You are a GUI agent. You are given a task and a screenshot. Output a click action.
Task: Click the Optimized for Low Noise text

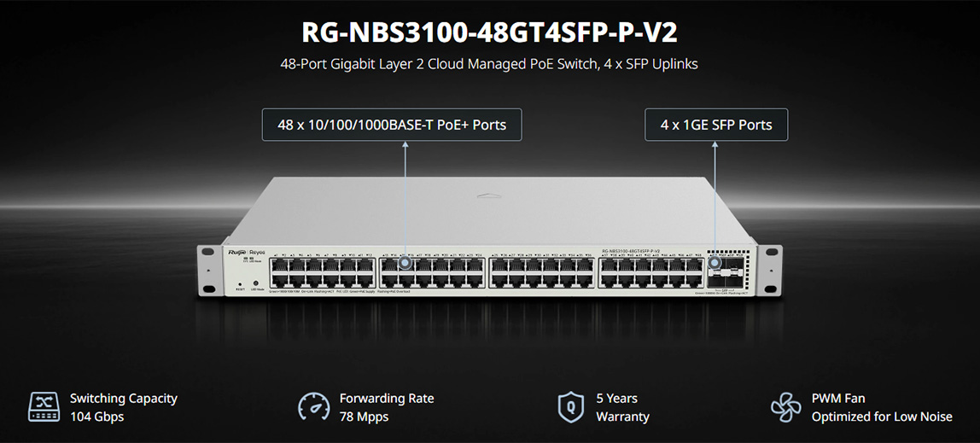[x=882, y=417]
